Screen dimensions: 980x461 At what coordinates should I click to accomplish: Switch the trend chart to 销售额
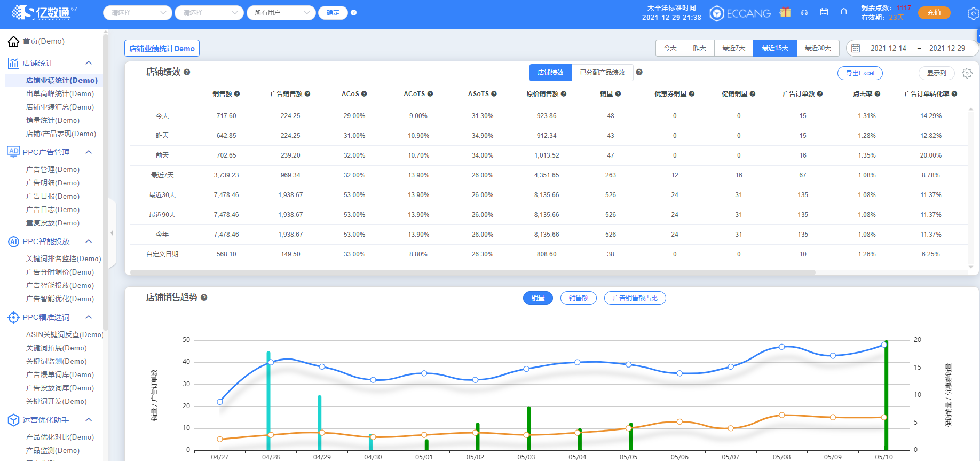tap(579, 298)
